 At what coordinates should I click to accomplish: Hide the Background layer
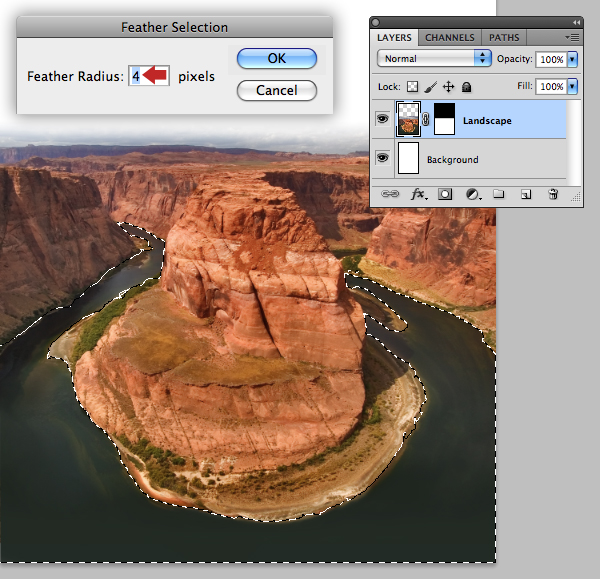tap(382, 158)
